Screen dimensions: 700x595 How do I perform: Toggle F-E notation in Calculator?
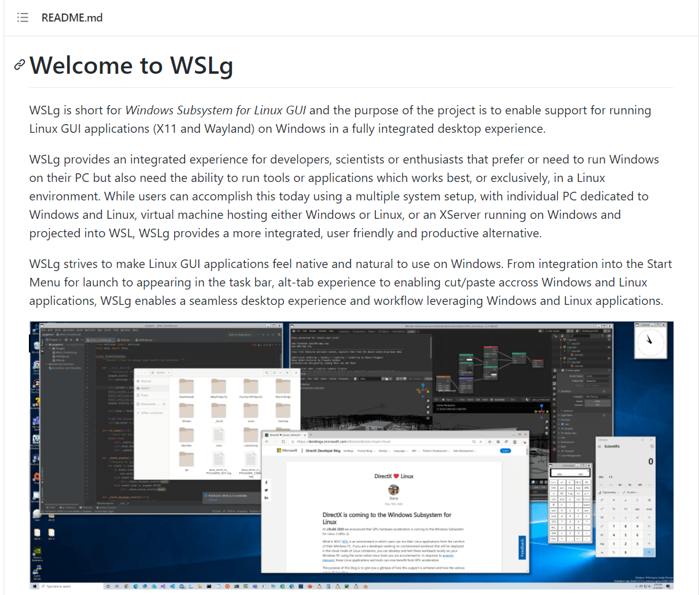tap(611, 477)
